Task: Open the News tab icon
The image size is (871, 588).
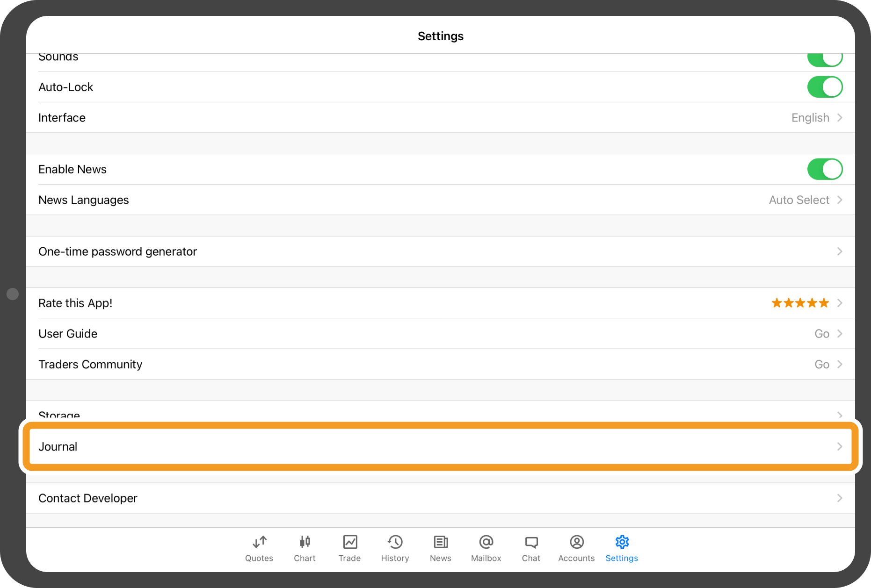Action: (440, 542)
